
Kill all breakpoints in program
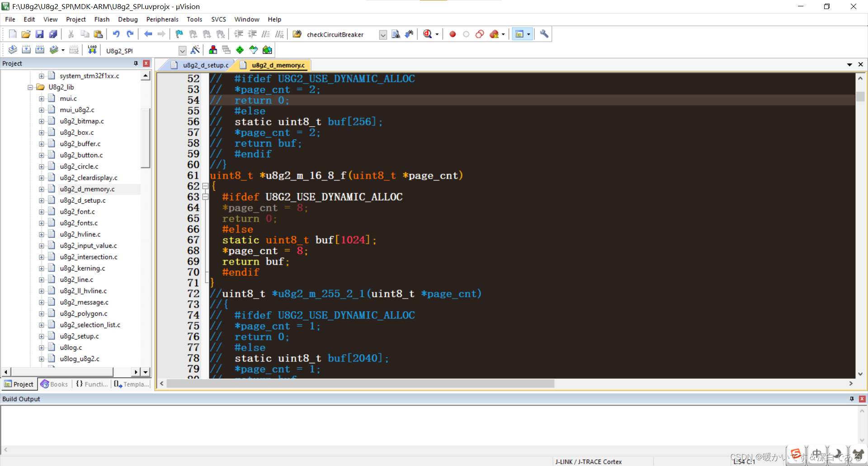click(494, 34)
